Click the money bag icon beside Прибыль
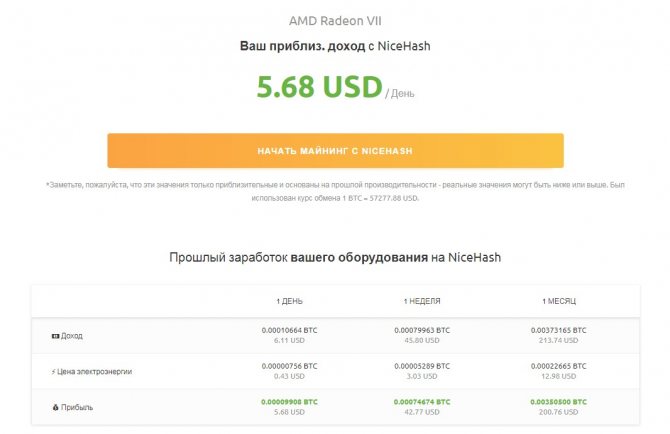Image resolution: width=670 pixels, height=434 pixels. (55, 408)
